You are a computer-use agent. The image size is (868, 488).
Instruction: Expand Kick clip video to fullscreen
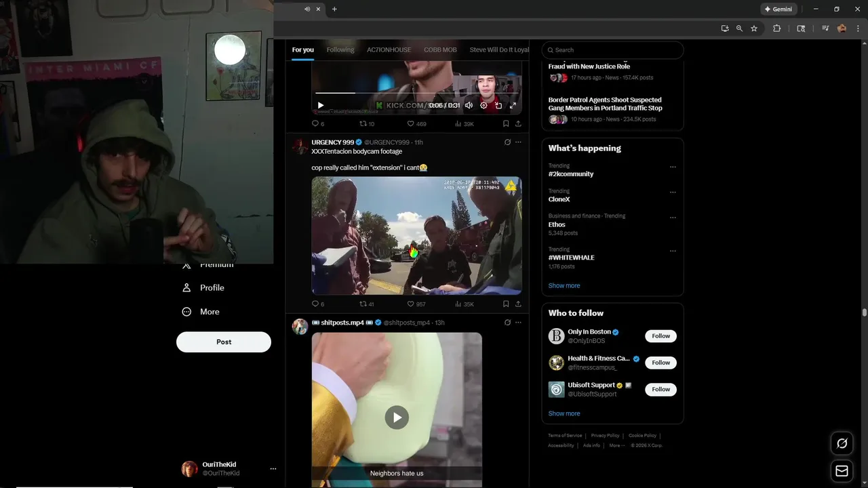tap(513, 106)
